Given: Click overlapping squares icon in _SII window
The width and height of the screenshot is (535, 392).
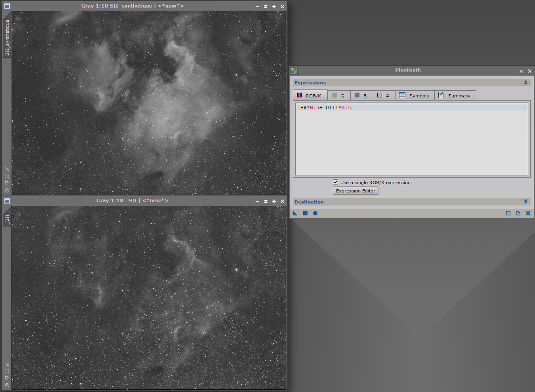Looking at the screenshot, I should click(x=7, y=378).
